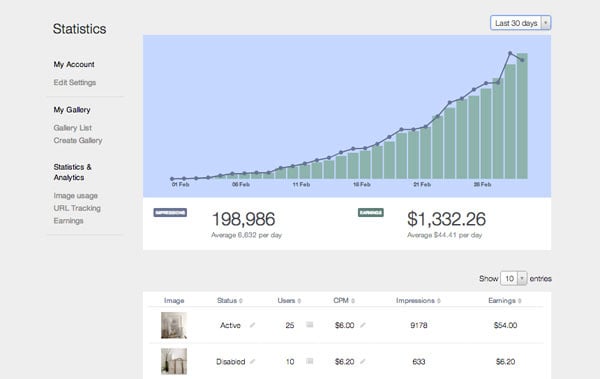Viewport: 600px width, 379px height.
Task: Click the Statistics page title
Action: [x=80, y=29]
